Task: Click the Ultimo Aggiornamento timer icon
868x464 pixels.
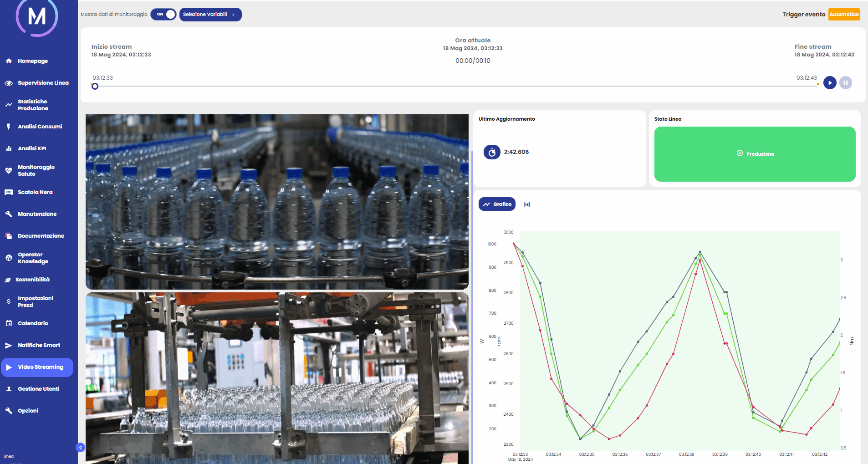Action: [x=492, y=153]
